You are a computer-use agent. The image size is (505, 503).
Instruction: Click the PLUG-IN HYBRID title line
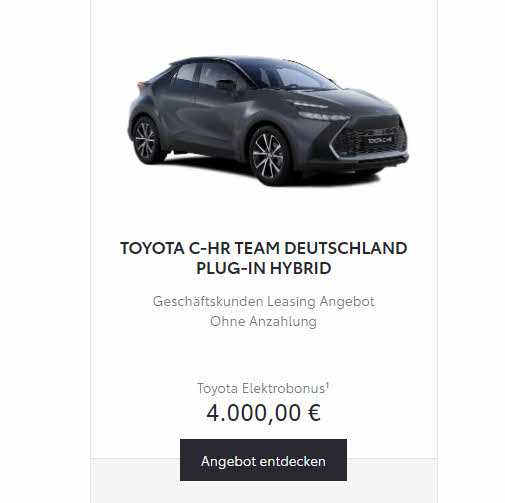pos(263,268)
